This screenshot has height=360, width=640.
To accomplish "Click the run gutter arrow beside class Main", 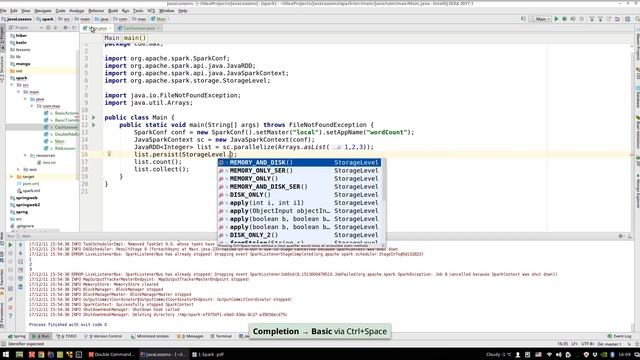I will 93,118.
